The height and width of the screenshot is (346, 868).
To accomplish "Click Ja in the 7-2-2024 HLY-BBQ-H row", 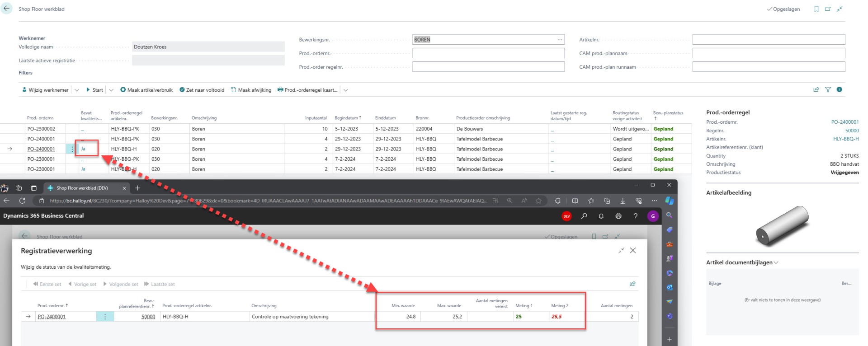I will (83, 169).
